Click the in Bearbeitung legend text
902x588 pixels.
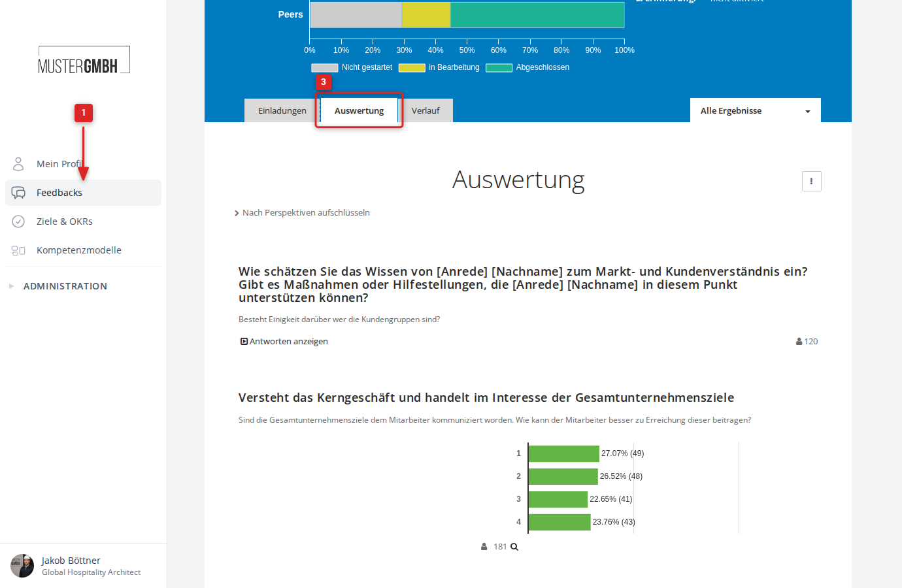point(454,67)
